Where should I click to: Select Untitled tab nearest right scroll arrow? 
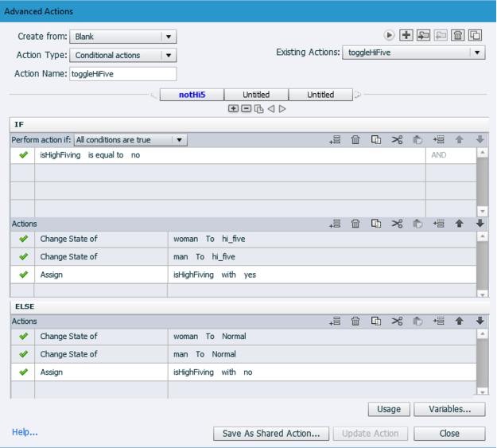[x=320, y=95]
